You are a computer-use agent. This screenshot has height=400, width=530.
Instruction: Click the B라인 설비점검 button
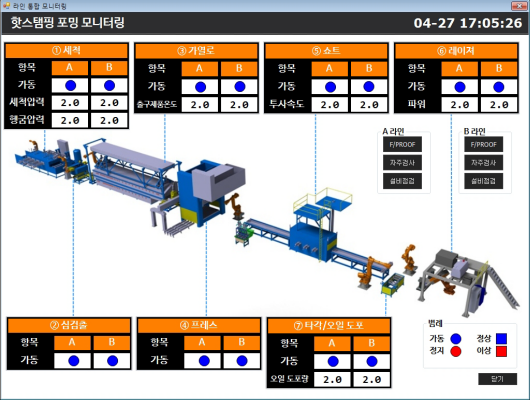tap(484, 181)
